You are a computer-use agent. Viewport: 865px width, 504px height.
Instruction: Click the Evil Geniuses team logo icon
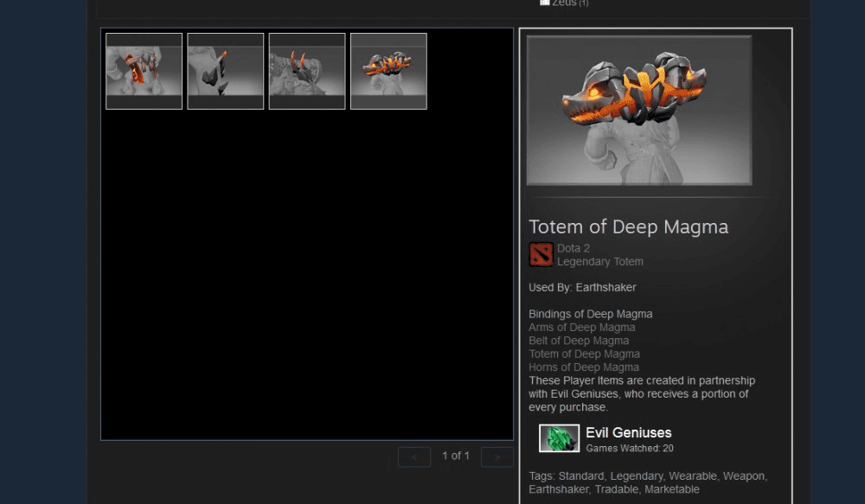(x=560, y=438)
